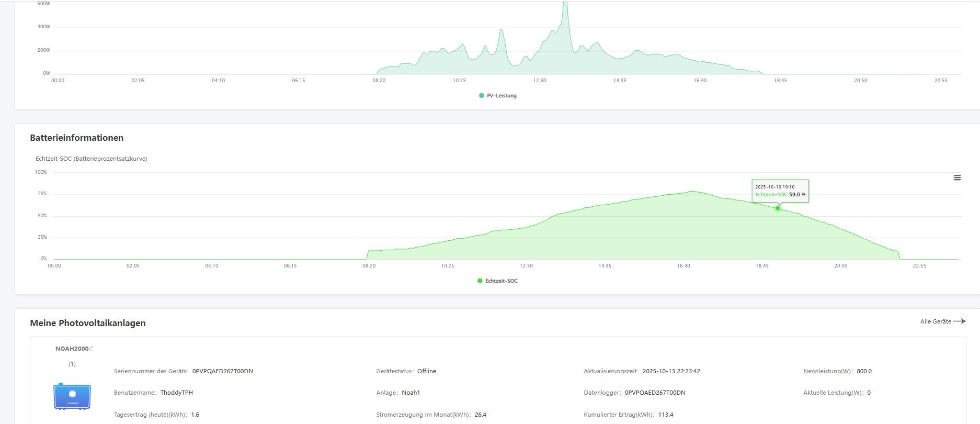
Task: Open the battery chart hamburger menu
Action: (x=957, y=178)
